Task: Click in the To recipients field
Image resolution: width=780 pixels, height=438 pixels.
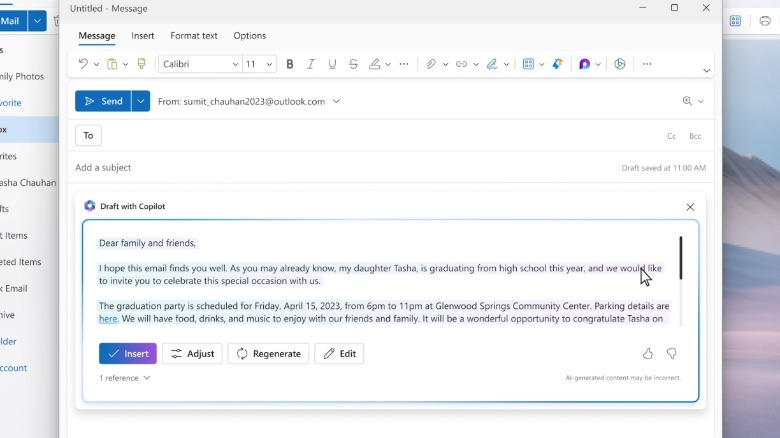Action: coord(383,135)
